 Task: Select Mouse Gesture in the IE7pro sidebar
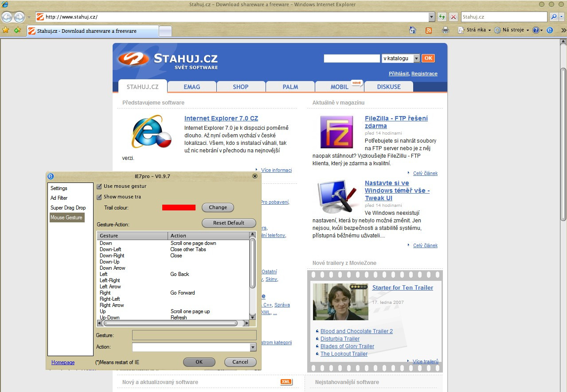pos(66,217)
